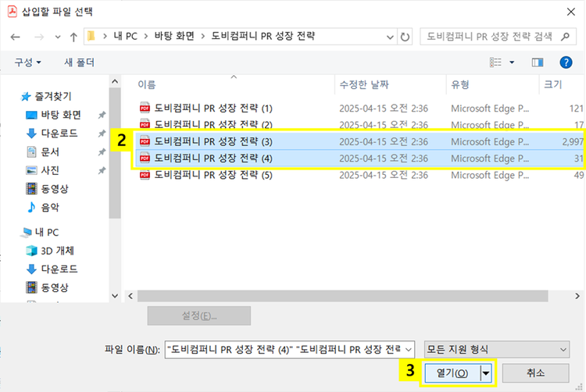Image resolution: width=586 pixels, height=392 pixels.
Task: Sort by 수정한 날짜 column header
Action: (364, 85)
